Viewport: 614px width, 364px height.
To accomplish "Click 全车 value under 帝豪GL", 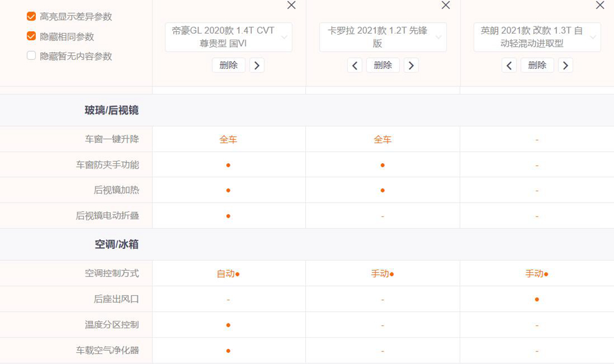I will pyautogui.click(x=228, y=140).
